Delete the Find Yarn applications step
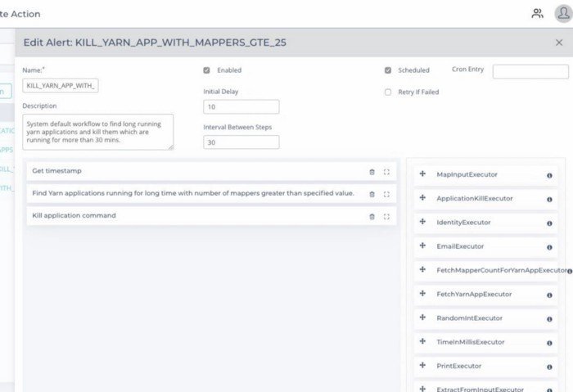 point(372,194)
